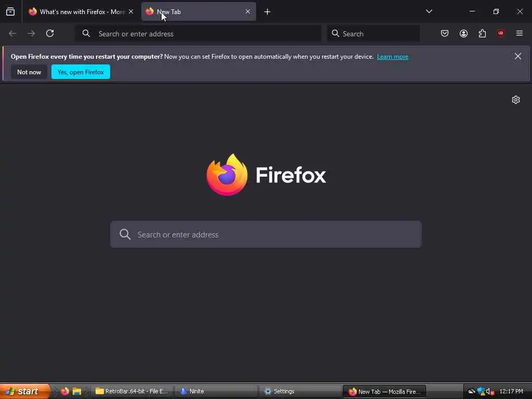The height and width of the screenshot is (399, 532).
Task: Reload the current page
Action: pyautogui.click(x=50, y=33)
